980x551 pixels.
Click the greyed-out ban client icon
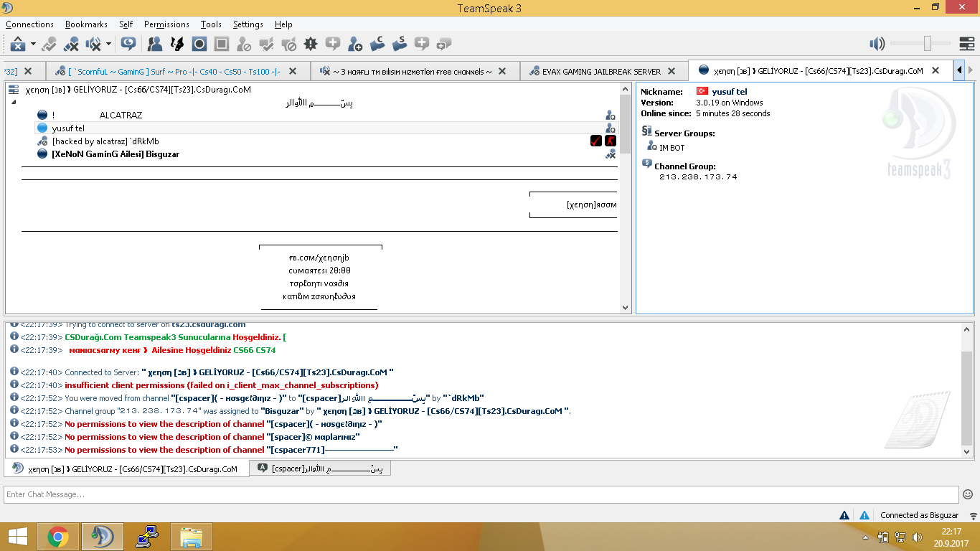[x=244, y=44]
